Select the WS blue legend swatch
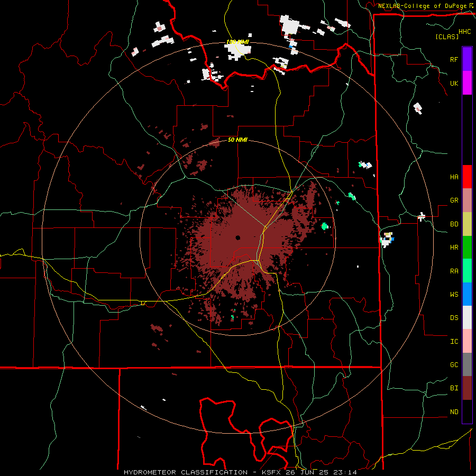 click(x=467, y=294)
